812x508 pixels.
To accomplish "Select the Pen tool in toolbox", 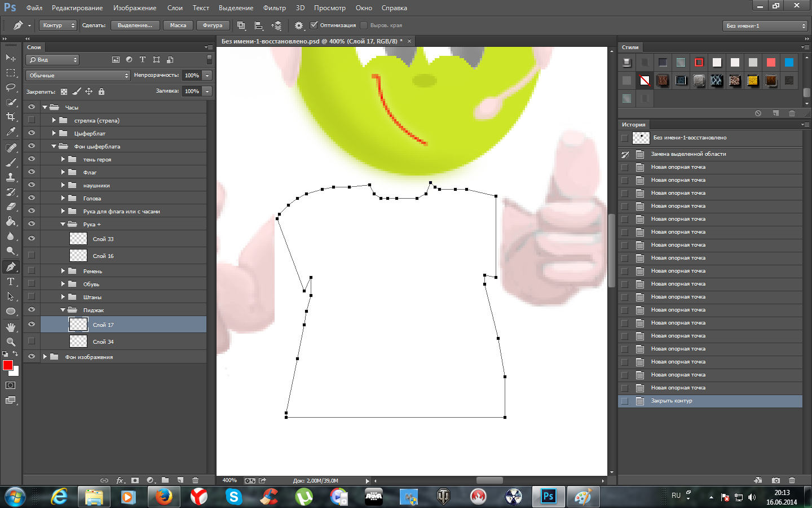I will pyautogui.click(x=11, y=267).
